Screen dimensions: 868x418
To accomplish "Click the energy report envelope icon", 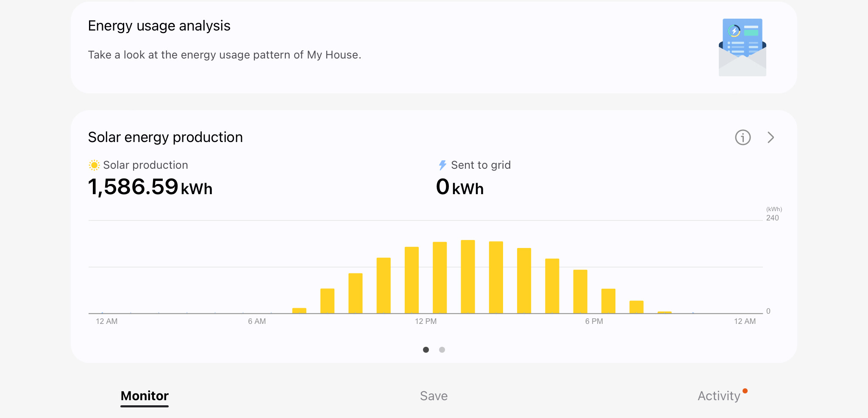I will [742, 47].
